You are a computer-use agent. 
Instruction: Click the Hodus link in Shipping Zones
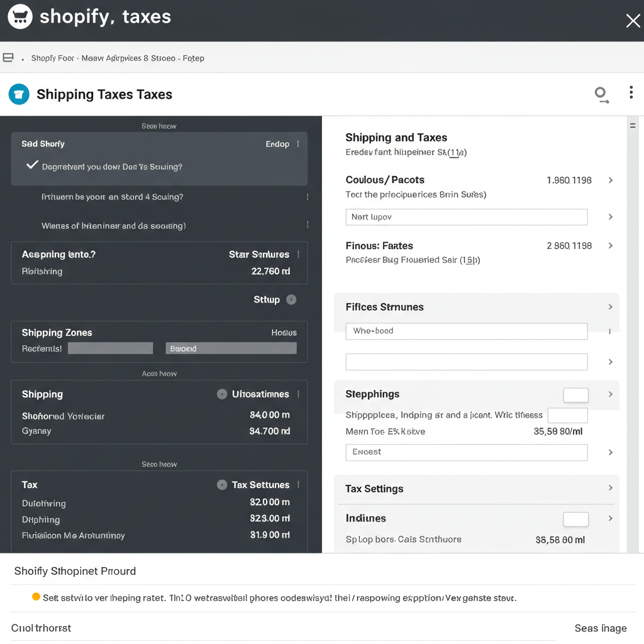(284, 333)
